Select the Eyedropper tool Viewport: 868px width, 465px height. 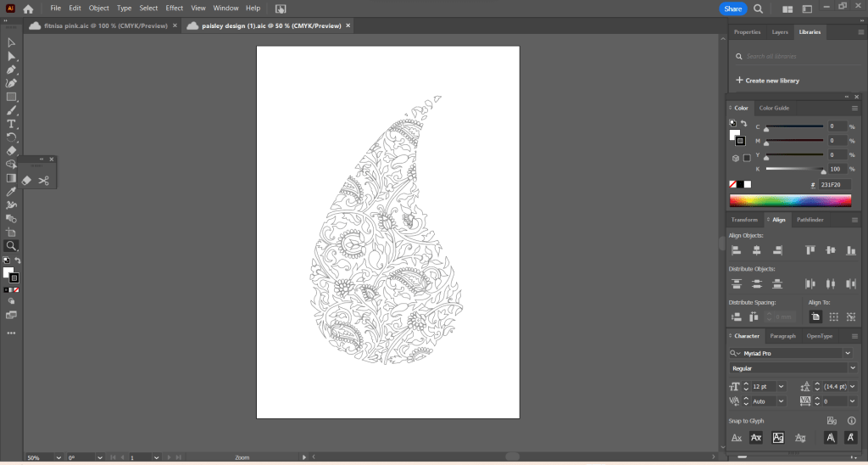pos(12,192)
